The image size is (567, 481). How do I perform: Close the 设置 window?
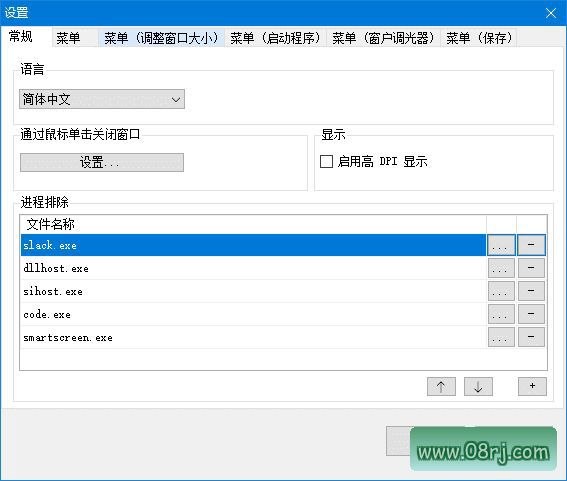coord(551,13)
